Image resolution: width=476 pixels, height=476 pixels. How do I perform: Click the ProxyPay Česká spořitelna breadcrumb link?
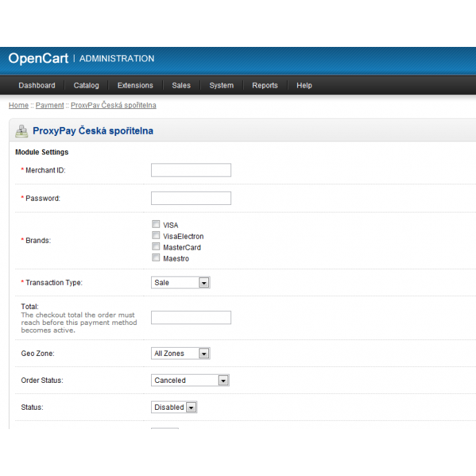point(114,105)
